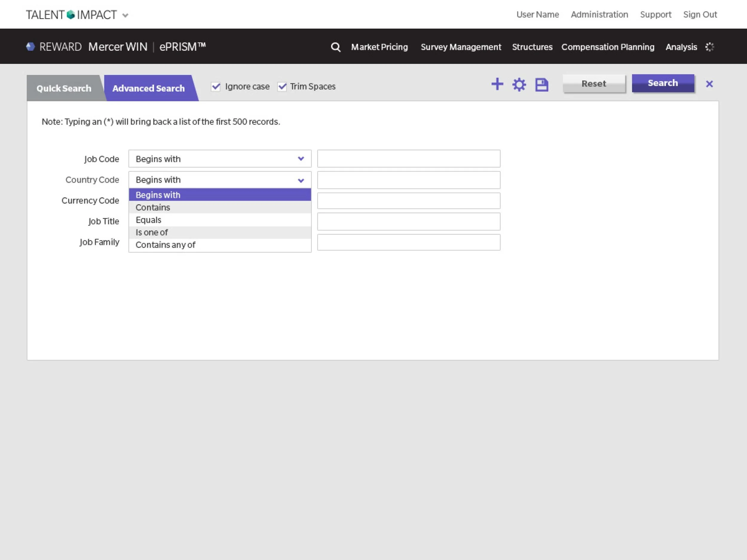The width and height of the screenshot is (747, 560).
Task: Click the Currency Code field label
Action: pyautogui.click(x=90, y=200)
